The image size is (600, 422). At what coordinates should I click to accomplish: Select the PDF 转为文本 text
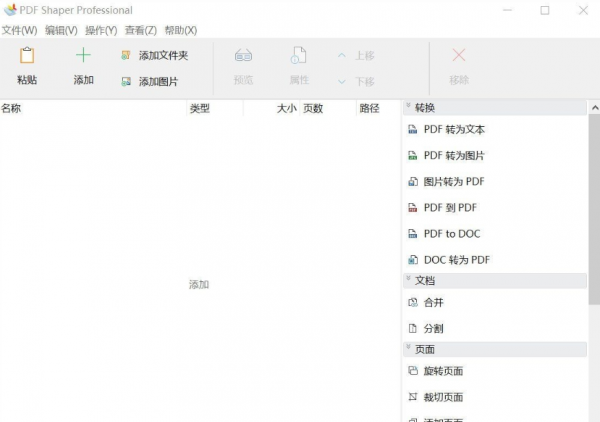pos(454,130)
